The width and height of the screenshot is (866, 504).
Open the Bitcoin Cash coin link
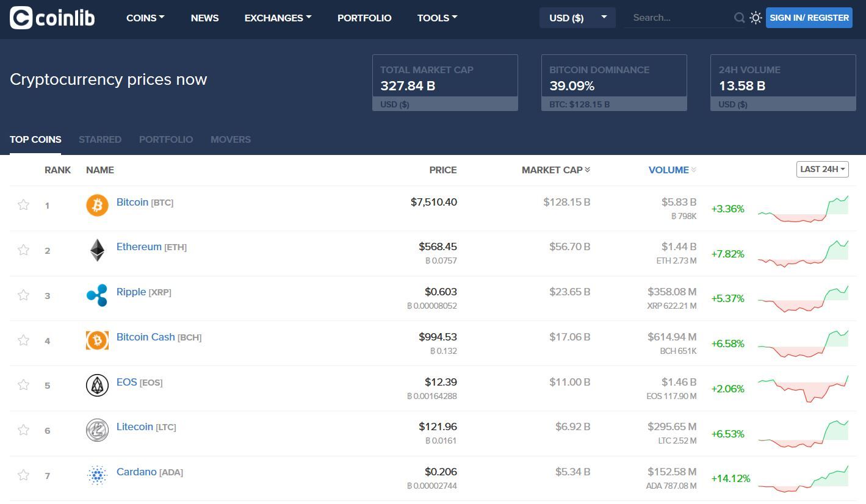[x=146, y=337]
